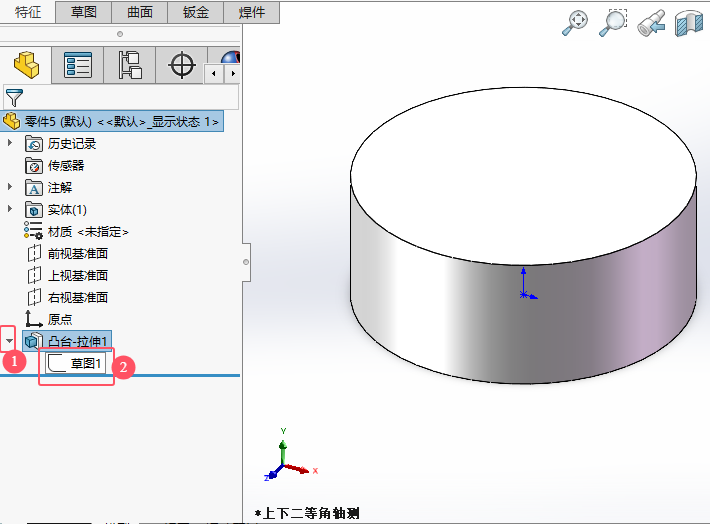Click the feature tree filter funnel
The width and height of the screenshot is (710, 524).
coord(14,98)
